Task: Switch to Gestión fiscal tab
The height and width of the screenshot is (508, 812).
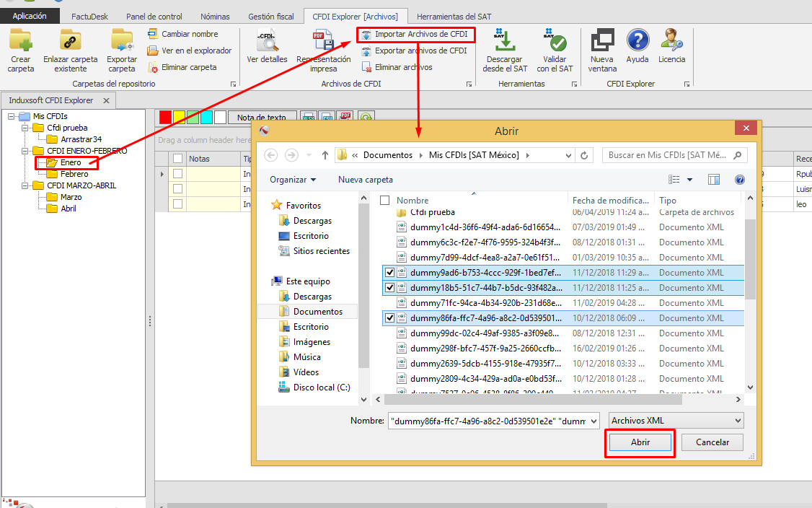Action: point(271,17)
